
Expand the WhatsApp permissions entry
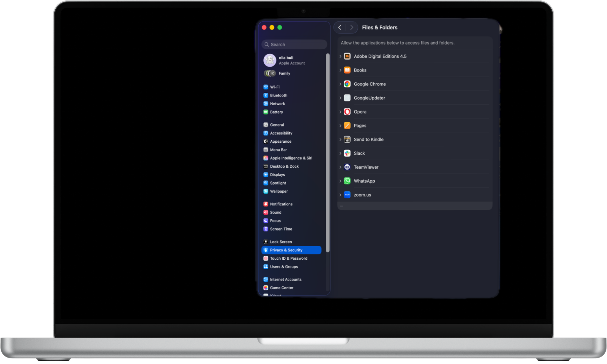point(340,181)
